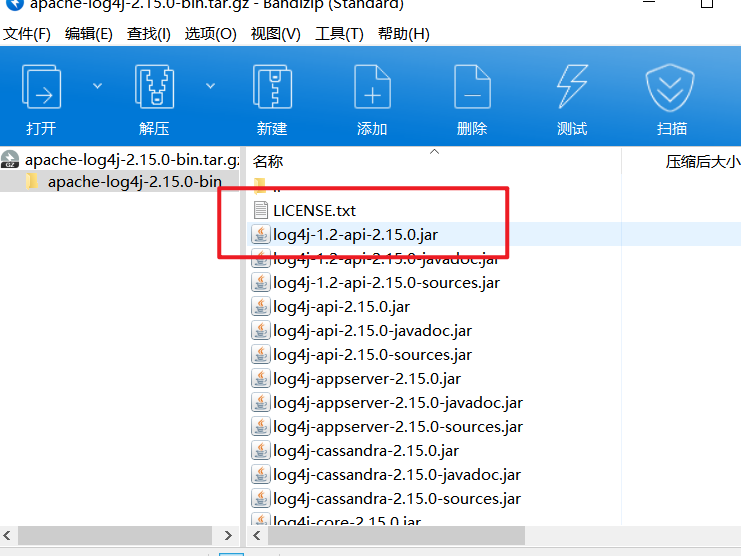This screenshot has width=741, height=556.
Task: Click the jar icon of log4j-api-2.15.0.jar
Action: [260, 307]
